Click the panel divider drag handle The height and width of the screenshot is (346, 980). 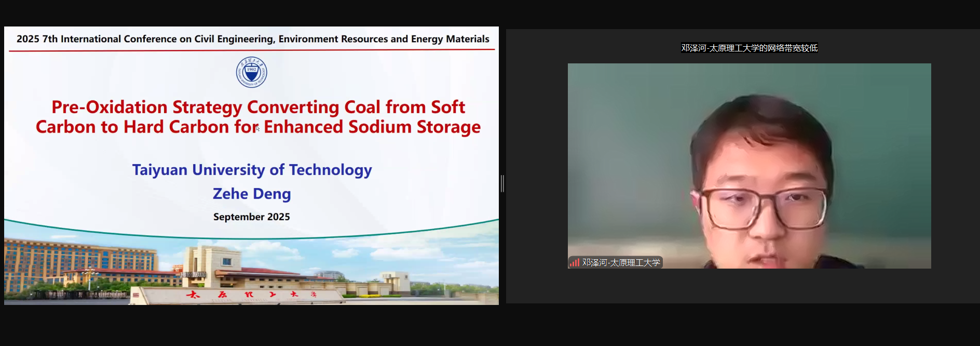(502, 183)
